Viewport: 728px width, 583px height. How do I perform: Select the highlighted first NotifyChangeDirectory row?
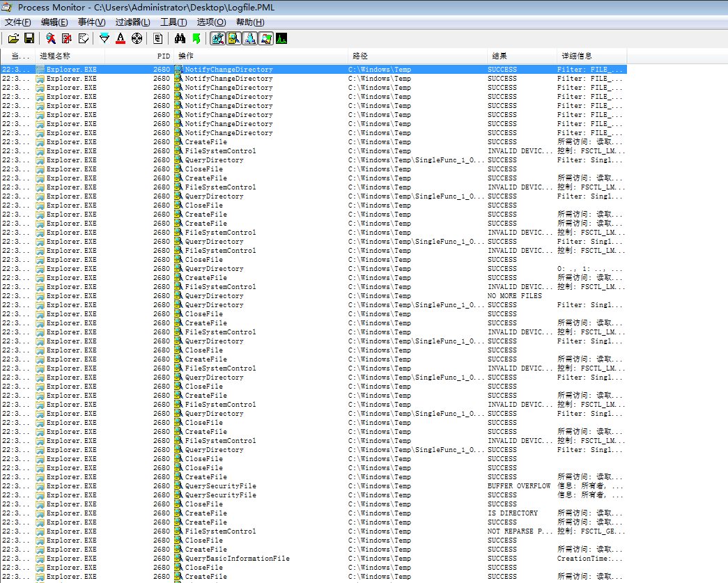point(314,70)
